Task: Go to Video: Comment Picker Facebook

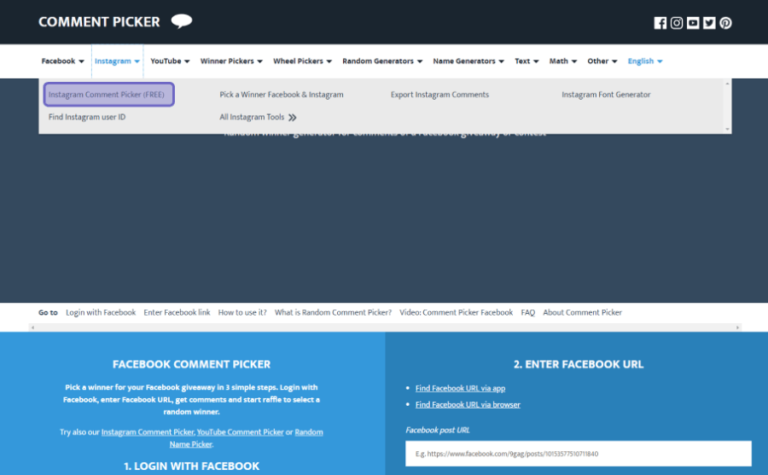Action: pyautogui.click(x=456, y=312)
